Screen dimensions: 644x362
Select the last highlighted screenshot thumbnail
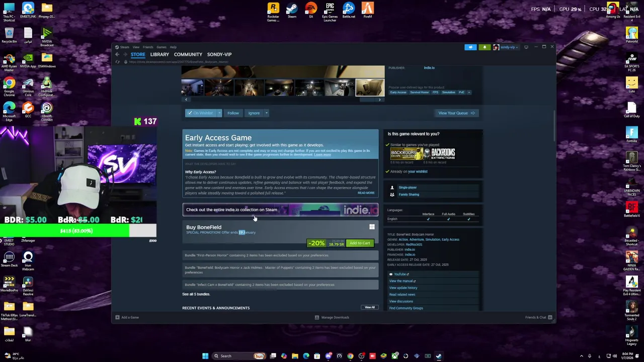(370, 87)
